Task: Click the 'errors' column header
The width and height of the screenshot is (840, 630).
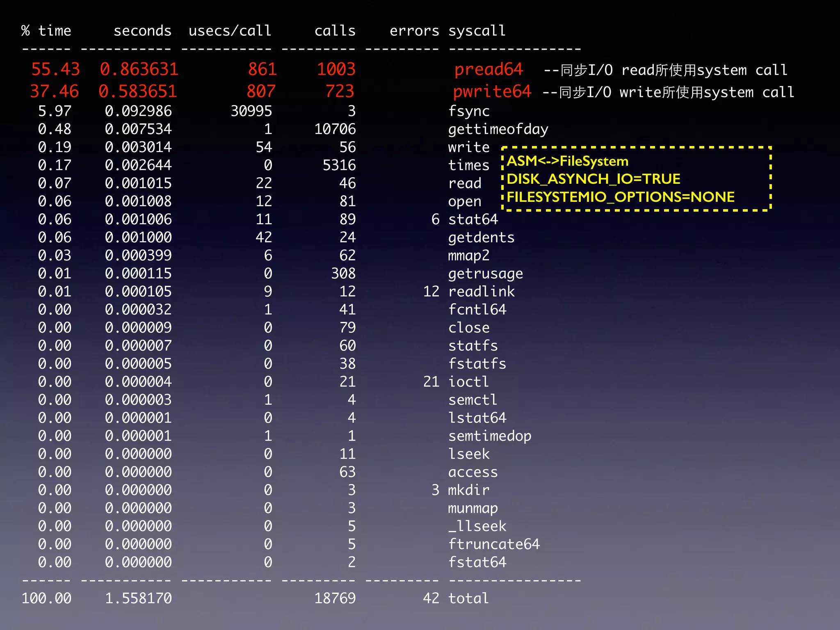Action: coord(414,31)
